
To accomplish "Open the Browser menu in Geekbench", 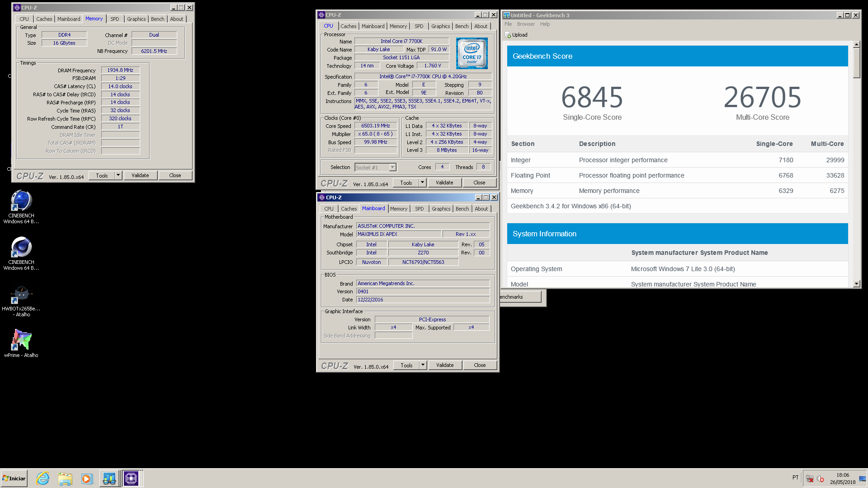I will pyautogui.click(x=526, y=24).
